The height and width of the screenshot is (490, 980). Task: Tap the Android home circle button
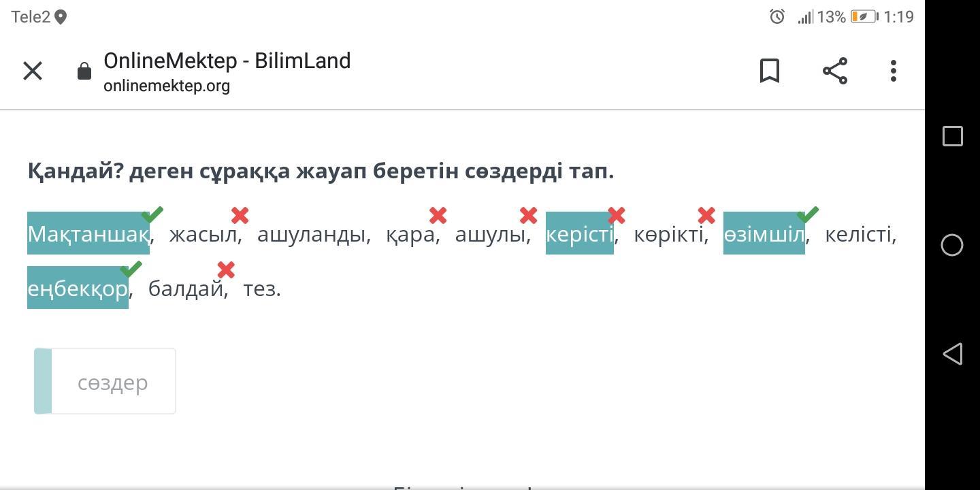pyautogui.click(x=952, y=245)
